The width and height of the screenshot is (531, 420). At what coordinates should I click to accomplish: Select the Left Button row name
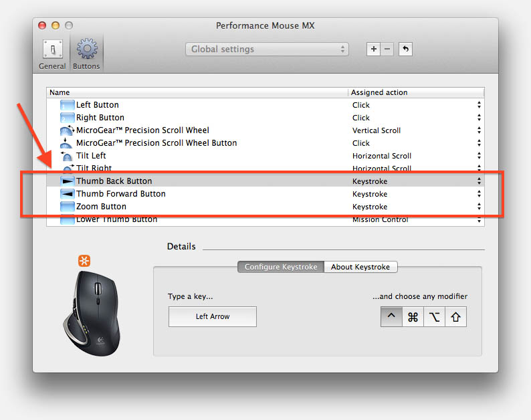[x=98, y=105]
